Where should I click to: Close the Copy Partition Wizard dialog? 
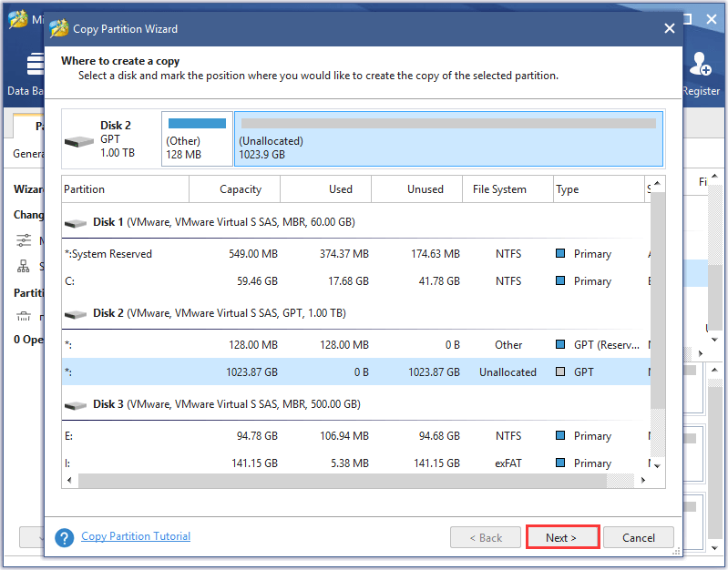pos(669,29)
